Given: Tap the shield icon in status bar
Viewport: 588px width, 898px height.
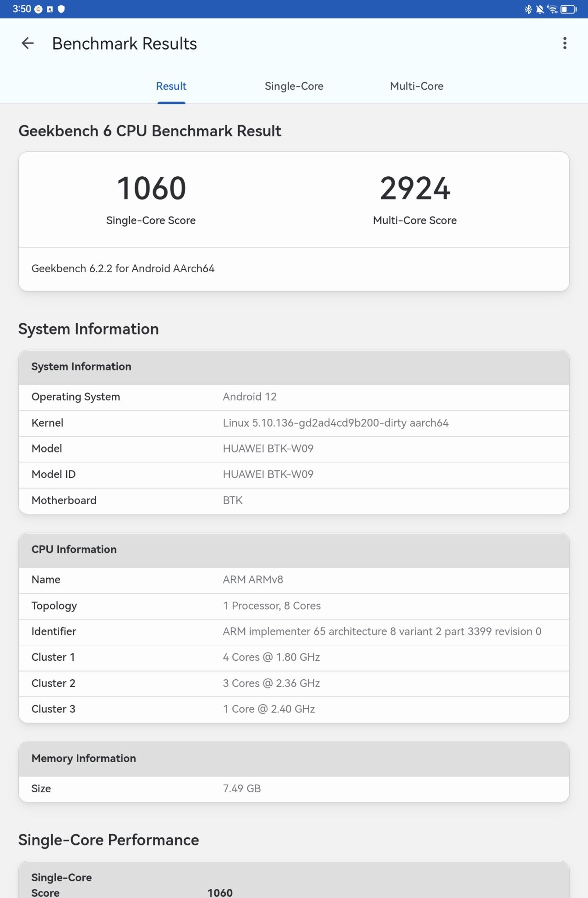Looking at the screenshot, I should tap(61, 9).
